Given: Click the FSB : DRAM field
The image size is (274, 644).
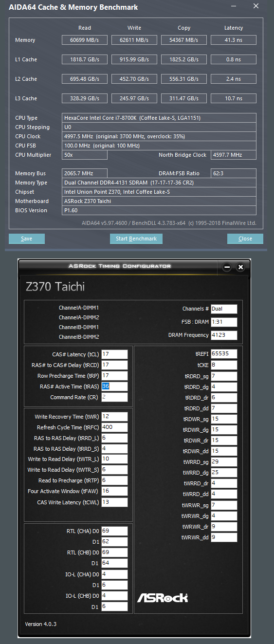Looking at the screenshot, I should click(224, 322).
